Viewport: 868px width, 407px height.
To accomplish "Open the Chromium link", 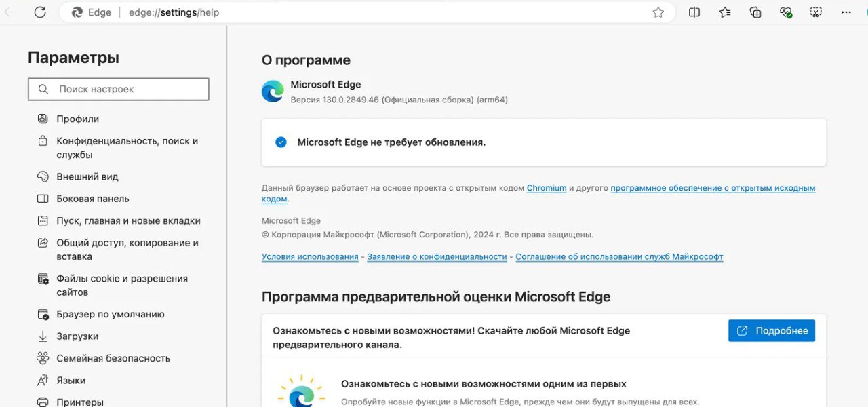I will (x=547, y=188).
